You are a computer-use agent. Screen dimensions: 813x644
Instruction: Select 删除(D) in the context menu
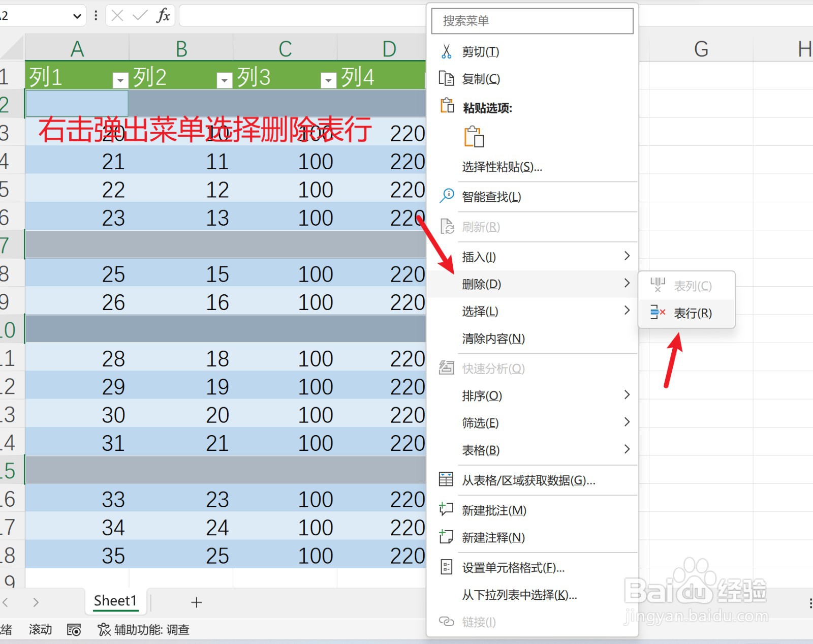point(480,284)
